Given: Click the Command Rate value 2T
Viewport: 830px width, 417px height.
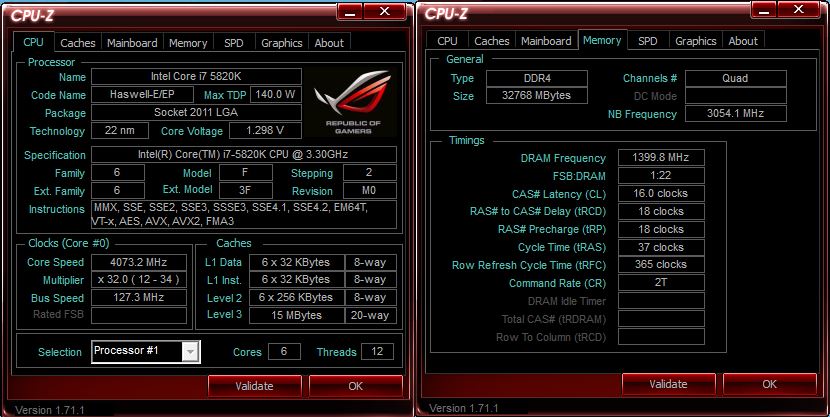Looking at the screenshot, I should [661, 283].
